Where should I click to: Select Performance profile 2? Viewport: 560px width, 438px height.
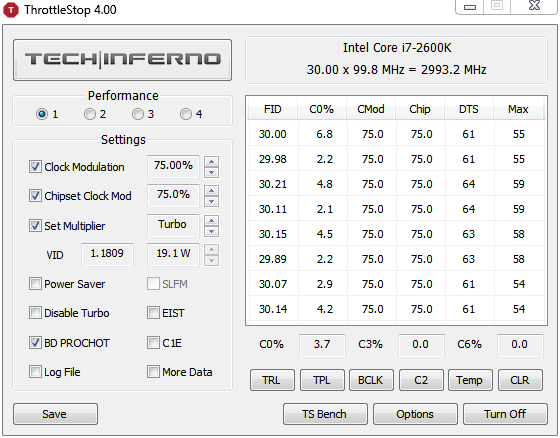point(90,114)
